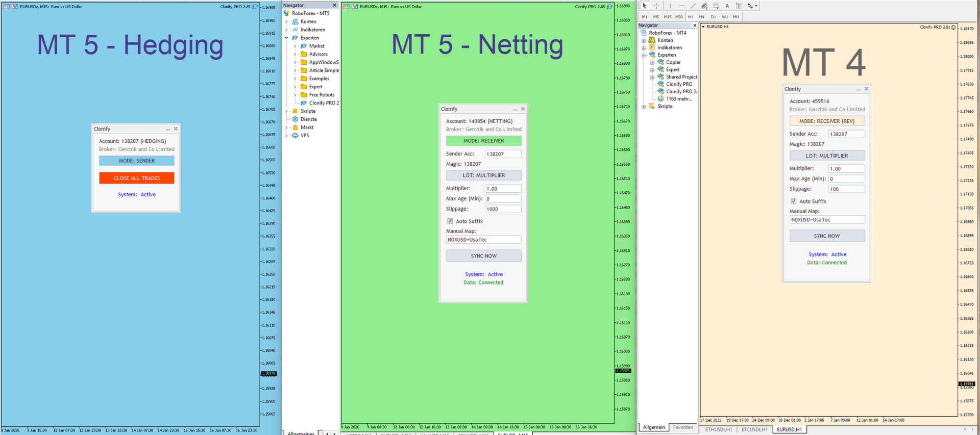Expand the Indikatoren node in MT5 Navigator
Screen dimensions: 980x435
(286, 30)
